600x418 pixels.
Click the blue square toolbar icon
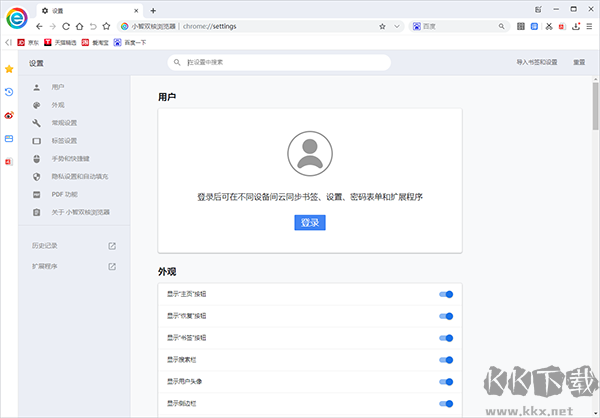tap(535, 26)
